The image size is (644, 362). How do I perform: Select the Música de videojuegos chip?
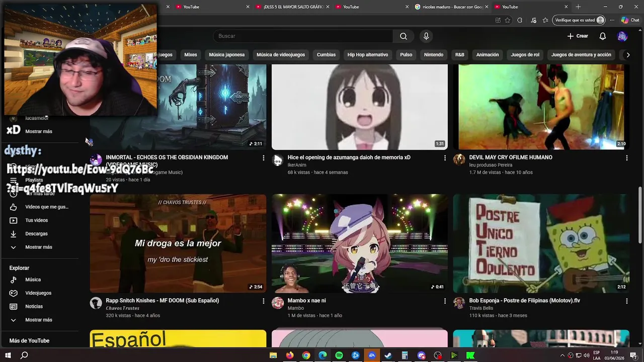click(281, 55)
